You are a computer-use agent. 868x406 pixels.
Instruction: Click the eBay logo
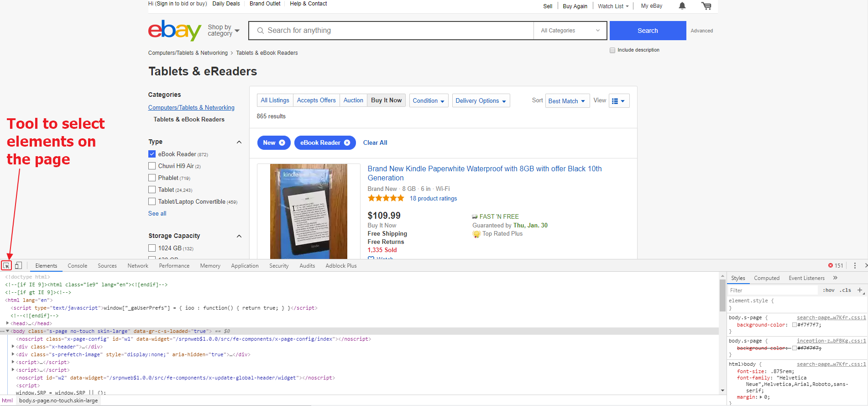pos(175,30)
